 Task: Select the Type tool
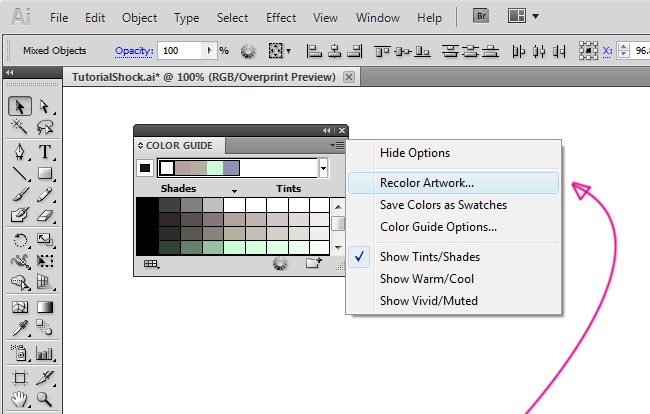tap(45, 152)
